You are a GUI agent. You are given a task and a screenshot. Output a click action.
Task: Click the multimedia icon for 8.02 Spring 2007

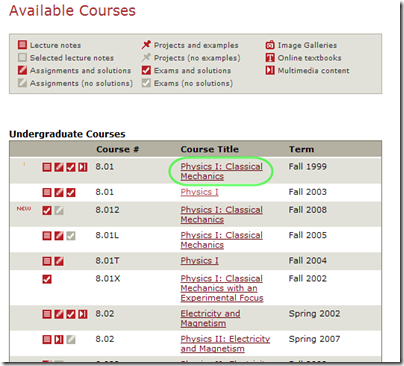coord(59,339)
